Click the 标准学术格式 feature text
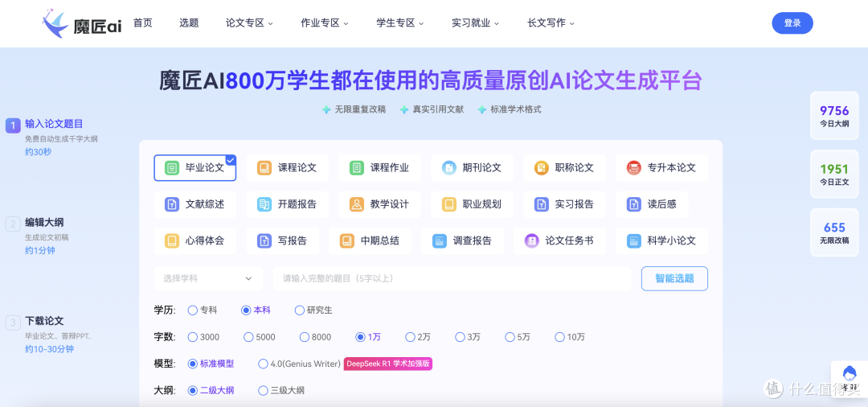This screenshot has width=868, height=407. click(516, 109)
